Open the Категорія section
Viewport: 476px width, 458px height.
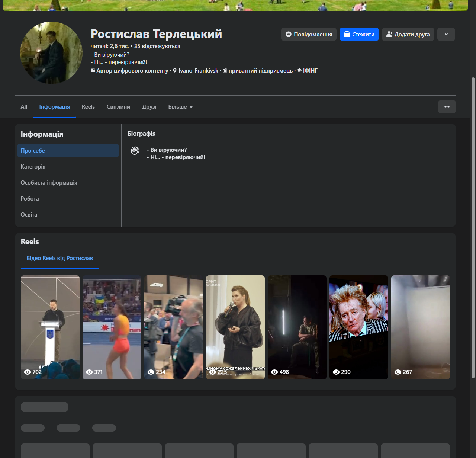68,167
